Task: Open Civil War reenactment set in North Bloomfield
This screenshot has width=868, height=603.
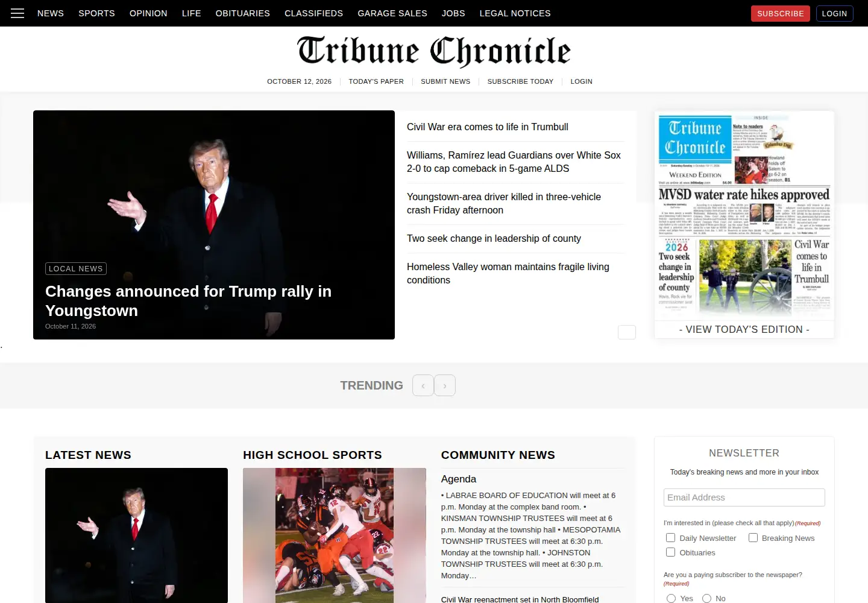Action: [x=520, y=599]
